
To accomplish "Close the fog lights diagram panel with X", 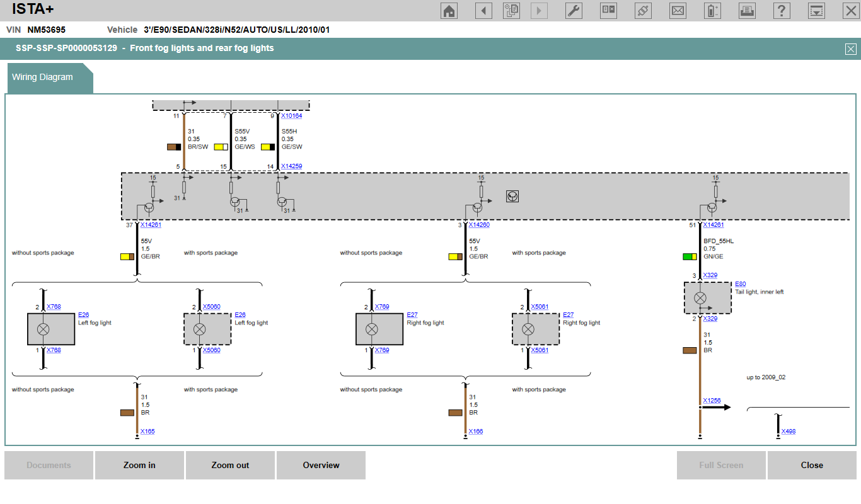I will pos(850,49).
